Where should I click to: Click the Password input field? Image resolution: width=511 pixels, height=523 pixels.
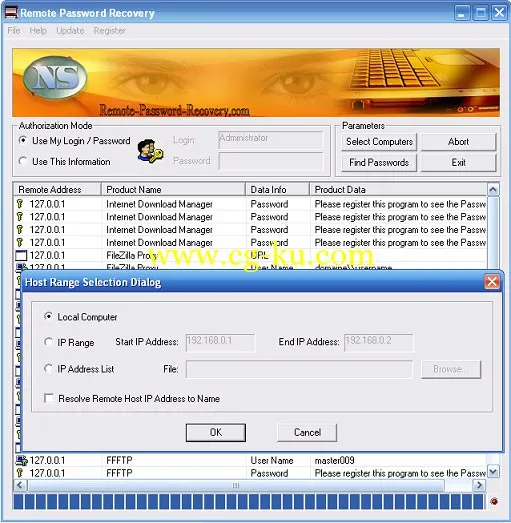(x=271, y=161)
